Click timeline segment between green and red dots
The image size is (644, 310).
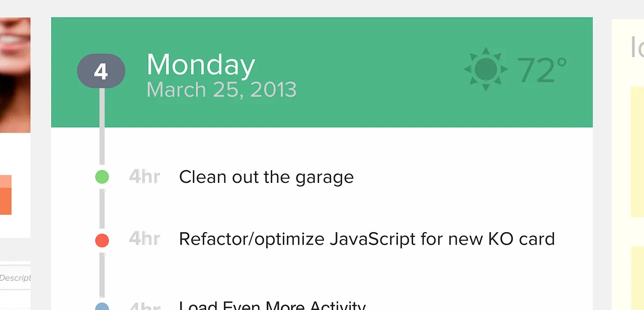102,209
